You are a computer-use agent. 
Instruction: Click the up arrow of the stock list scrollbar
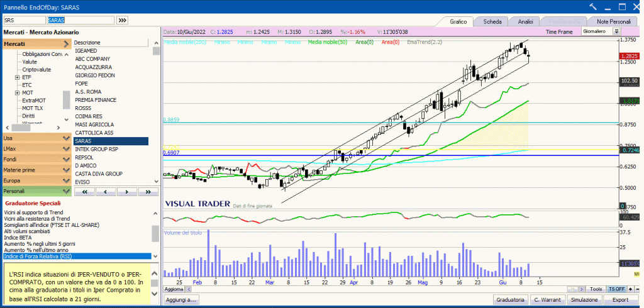click(156, 43)
